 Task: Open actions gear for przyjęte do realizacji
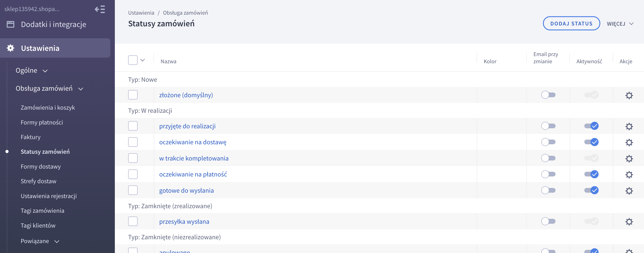point(629,126)
